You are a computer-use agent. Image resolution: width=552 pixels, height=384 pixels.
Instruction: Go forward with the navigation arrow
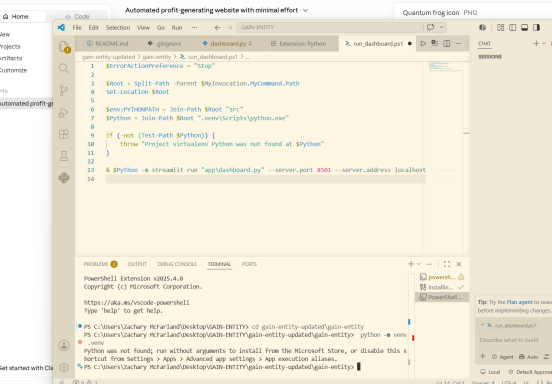[230, 27]
